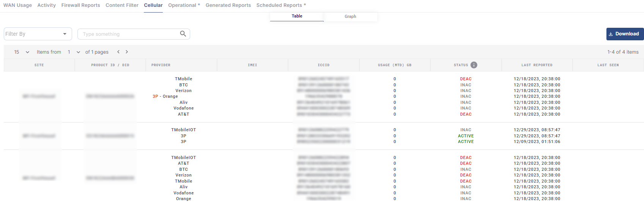
Task: Click the Download button
Action: click(625, 34)
